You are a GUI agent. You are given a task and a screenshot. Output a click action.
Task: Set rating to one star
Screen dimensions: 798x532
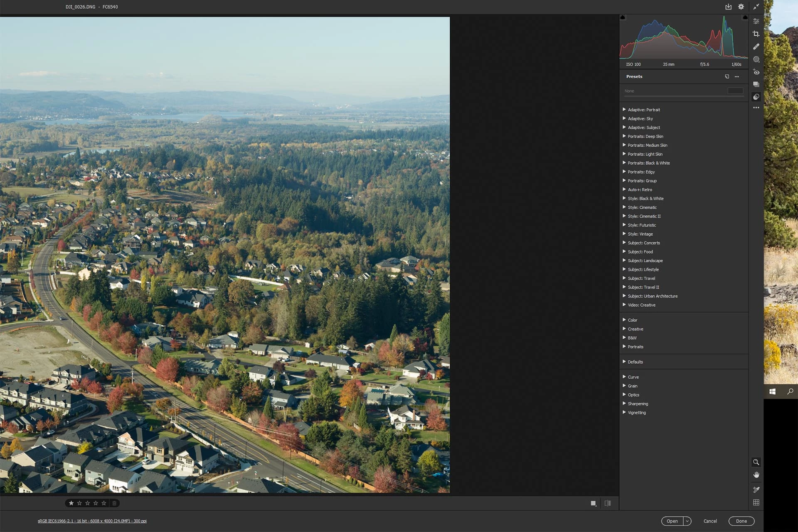click(71, 503)
